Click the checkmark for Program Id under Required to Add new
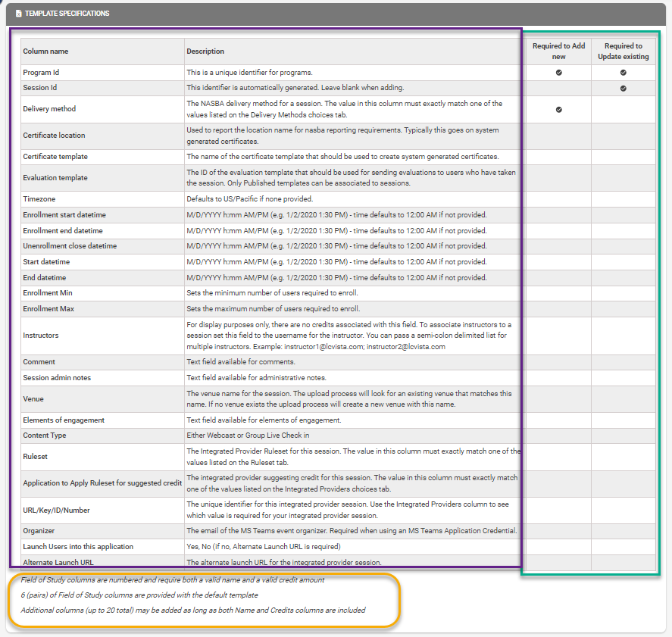 click(x=558, y=73)
